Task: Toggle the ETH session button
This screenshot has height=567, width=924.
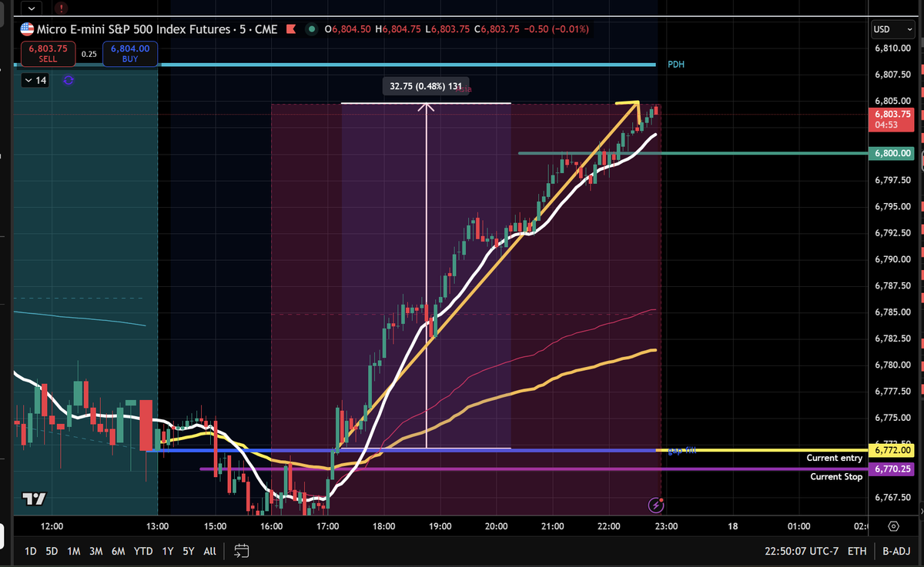Action: pyautogui.click(x=856, y=551)
